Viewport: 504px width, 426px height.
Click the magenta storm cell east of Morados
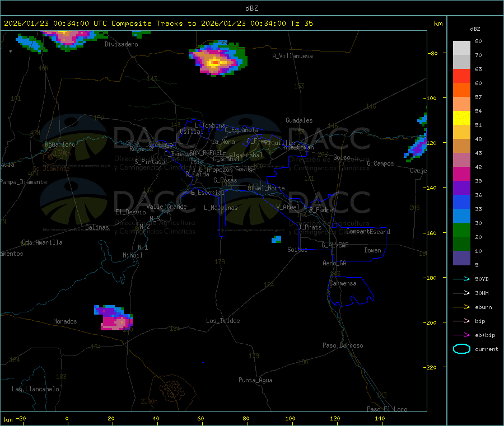[114, 319]
